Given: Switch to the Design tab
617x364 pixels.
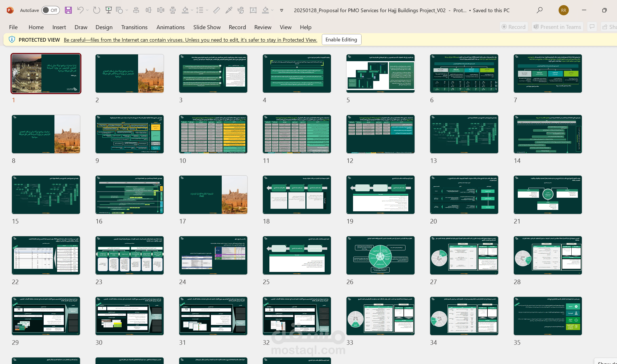Looking at the screenshot, I should click(104, 27).
